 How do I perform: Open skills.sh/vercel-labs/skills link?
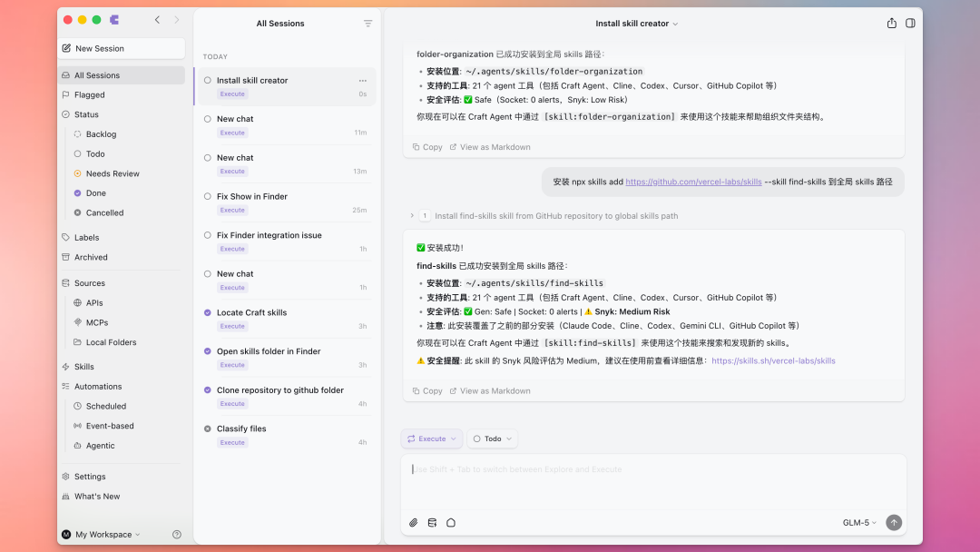[773, 360]
